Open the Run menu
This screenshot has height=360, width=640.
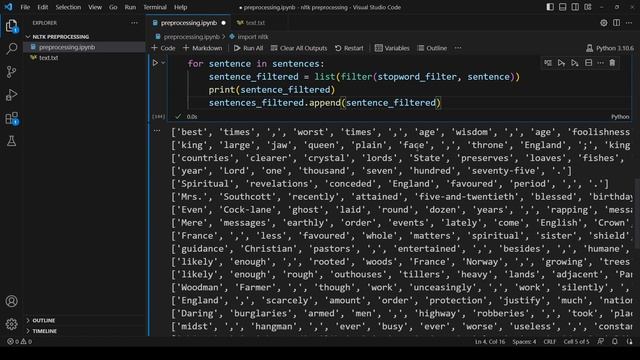point(130,7)
